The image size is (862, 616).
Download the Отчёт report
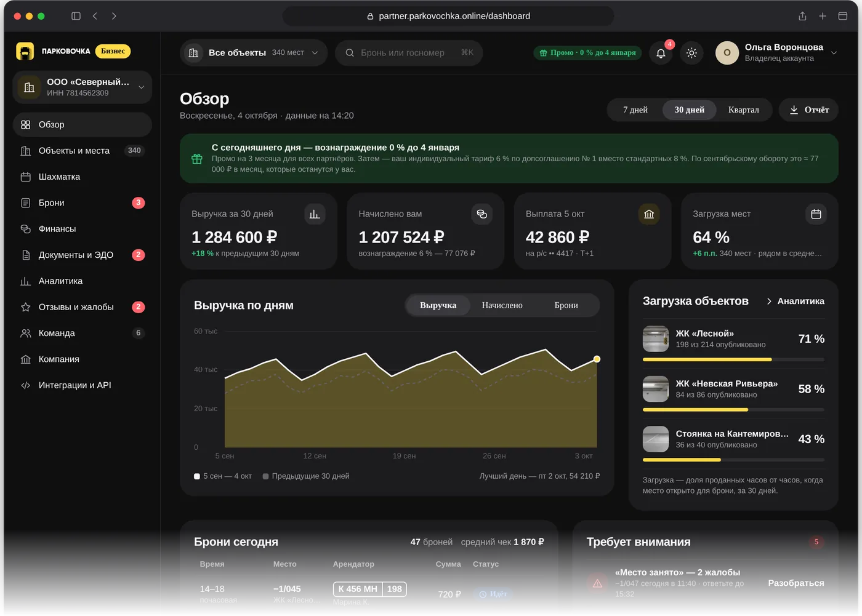tap(808, 110)
